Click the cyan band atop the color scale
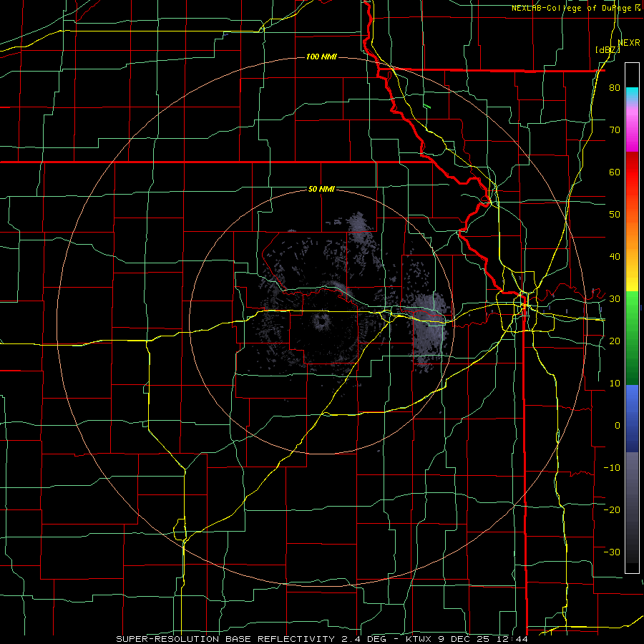 [632, 94]
